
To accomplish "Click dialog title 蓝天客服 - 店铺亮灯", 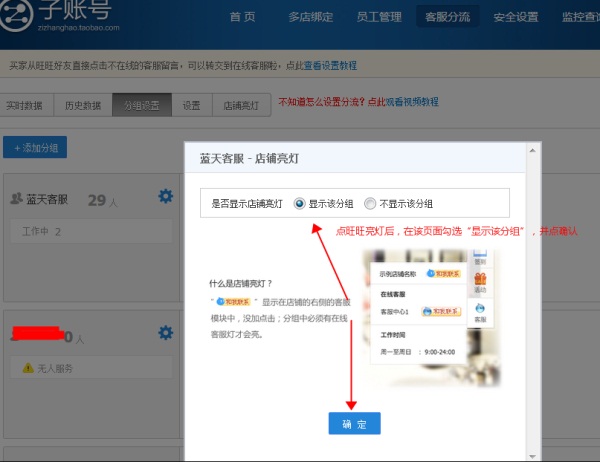I will pos(249,158).
